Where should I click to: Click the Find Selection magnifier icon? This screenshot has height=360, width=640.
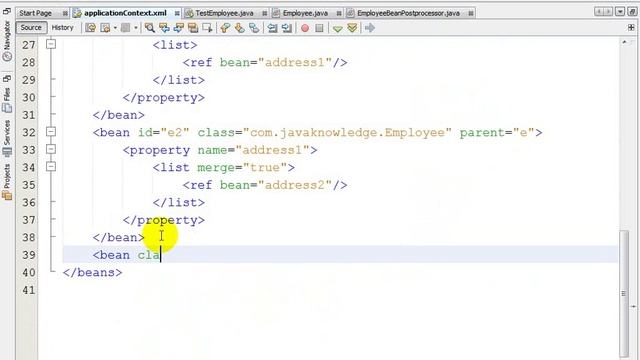pos(150,28)
